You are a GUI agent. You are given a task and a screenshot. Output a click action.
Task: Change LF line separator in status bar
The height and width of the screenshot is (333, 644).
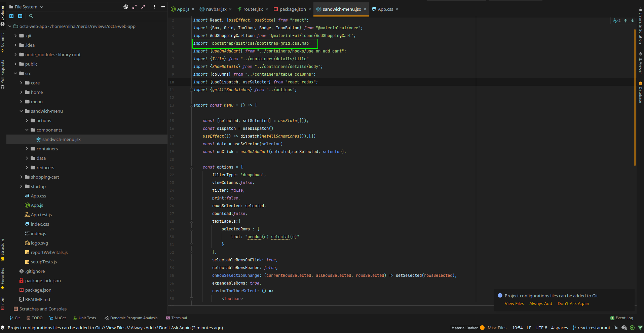(x=529, y=328)
